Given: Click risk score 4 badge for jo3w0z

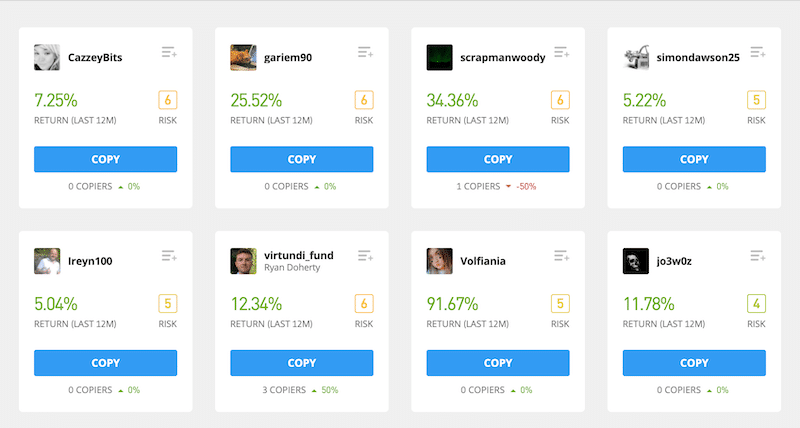Looking at the screenshot, I should click(x=756, y=304).
